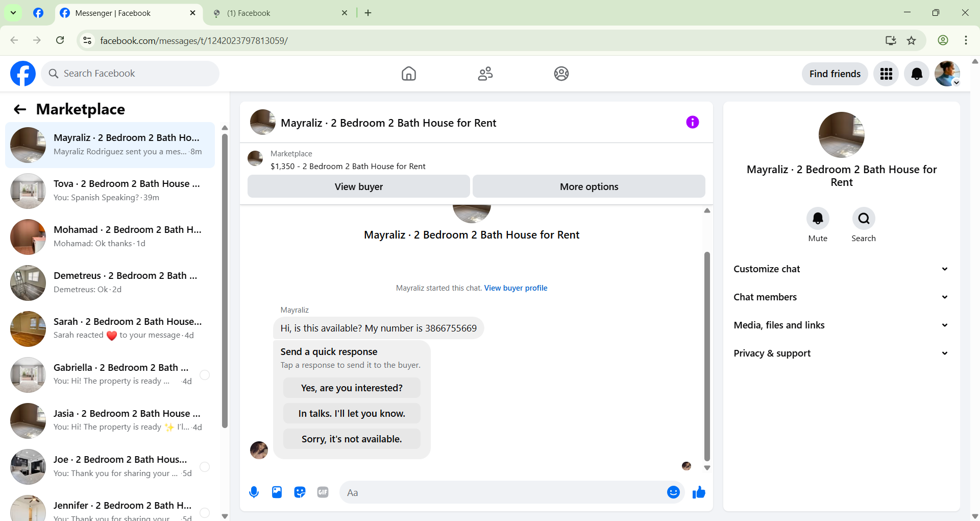980x521 pixels.
Task: Click the browser address bar URL
Action: [x=194, y=40]
